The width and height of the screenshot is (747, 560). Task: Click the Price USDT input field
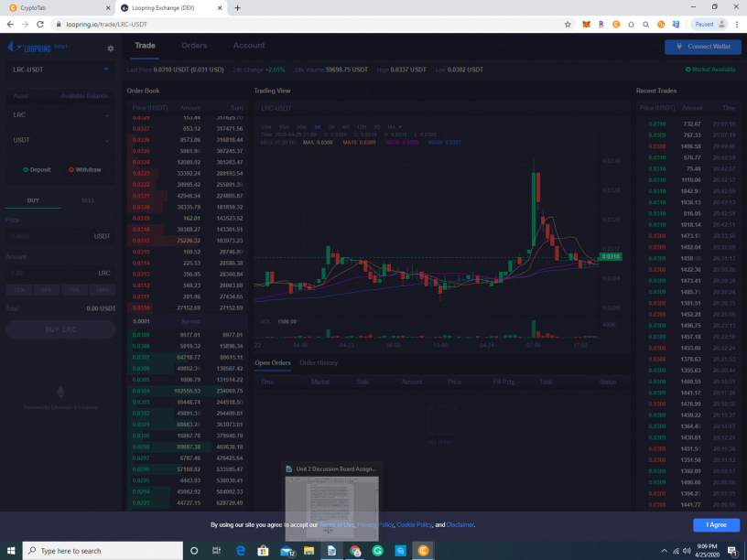point(60,236)
